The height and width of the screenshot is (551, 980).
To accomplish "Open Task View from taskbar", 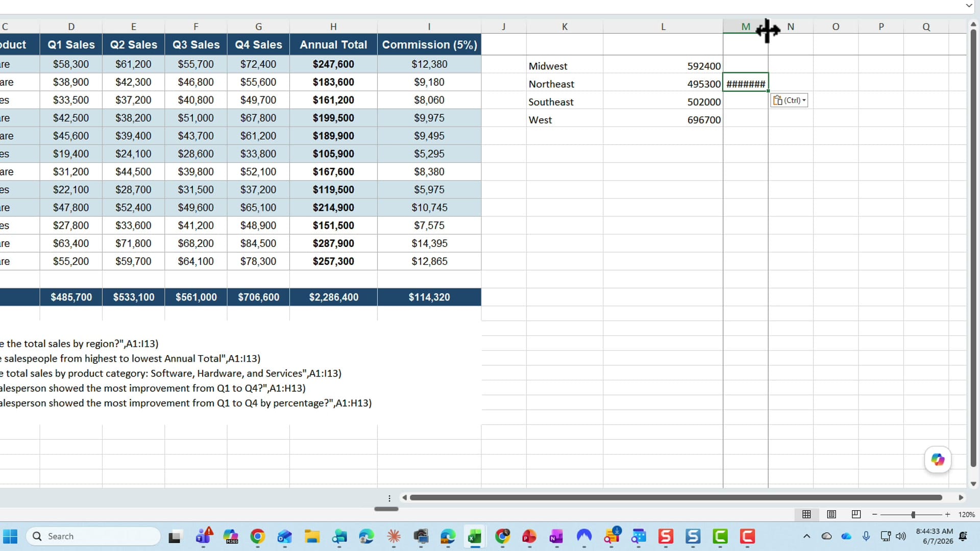I will click(175, 536).
